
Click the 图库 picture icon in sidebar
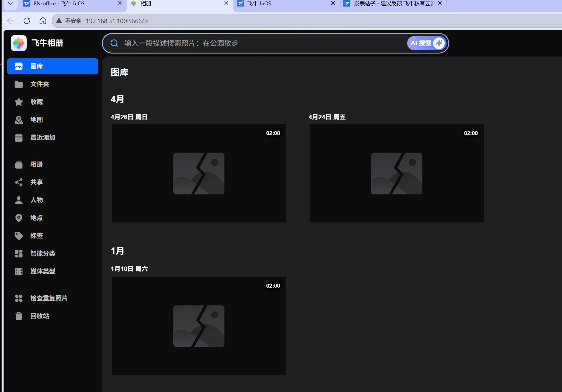pos(19,66)
